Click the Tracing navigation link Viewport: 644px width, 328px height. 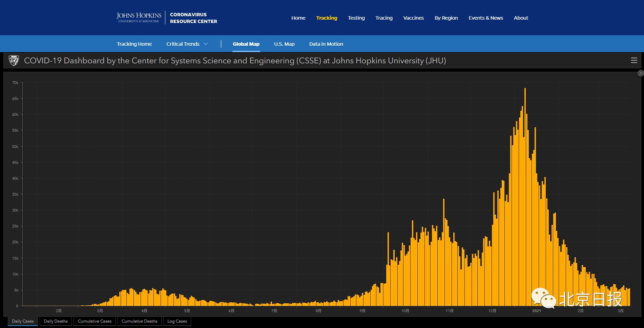pos(384,18)
